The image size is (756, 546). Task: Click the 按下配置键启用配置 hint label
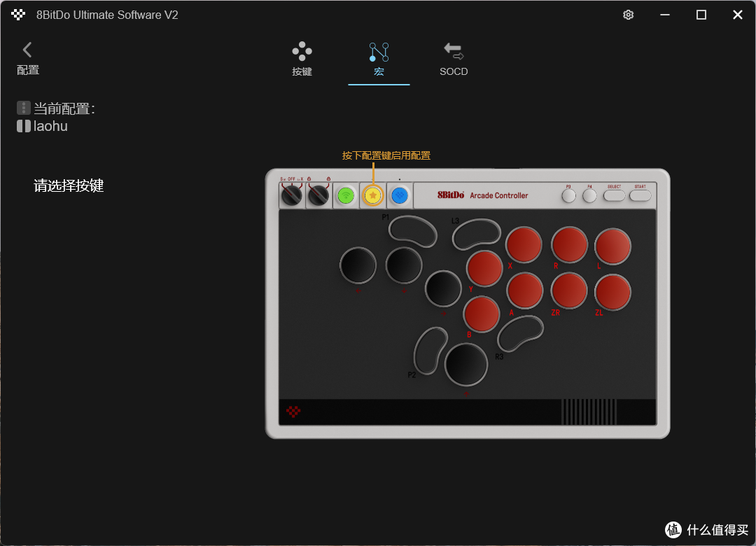[386, 155]
